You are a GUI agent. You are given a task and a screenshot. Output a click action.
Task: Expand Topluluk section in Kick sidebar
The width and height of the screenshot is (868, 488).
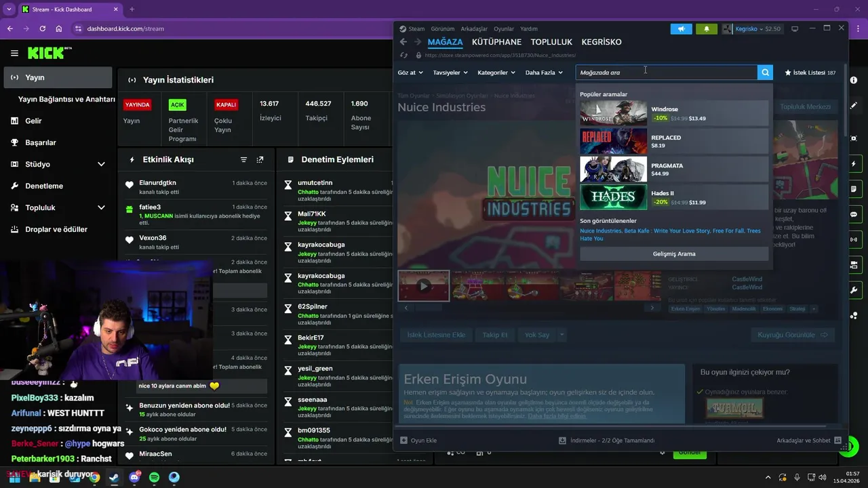tap(101, 207)
